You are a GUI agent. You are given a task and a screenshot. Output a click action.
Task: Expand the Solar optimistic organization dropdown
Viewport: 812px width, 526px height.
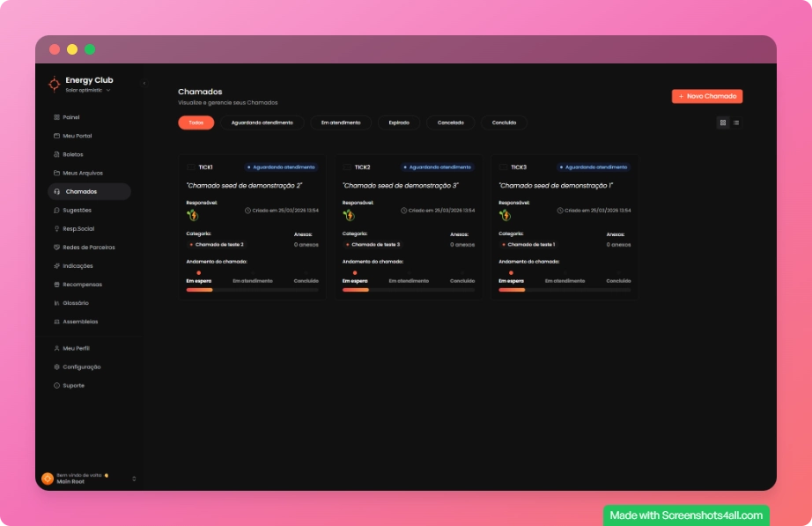point(108,91)
